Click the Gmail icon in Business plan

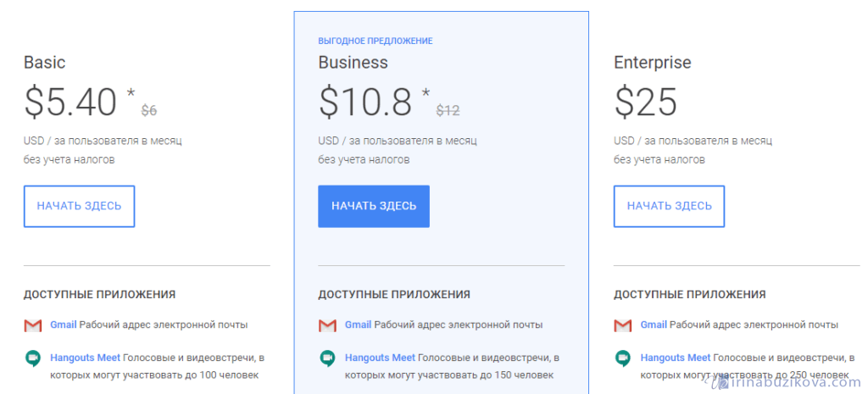[328, 325]
